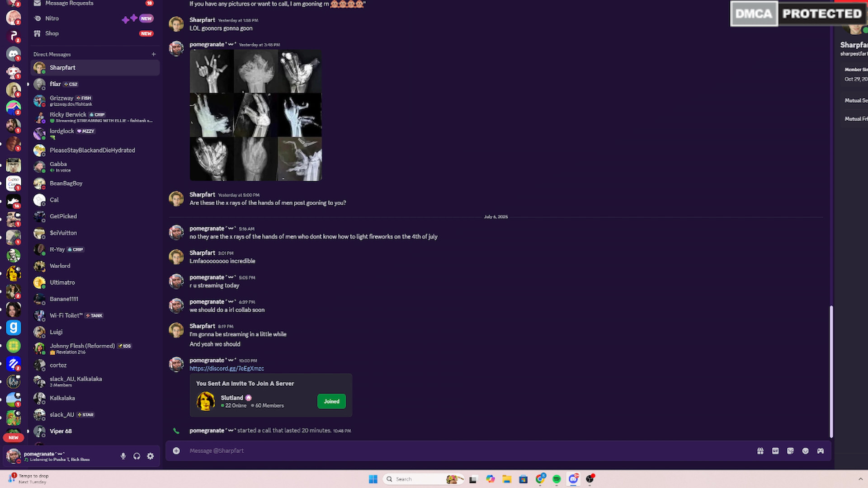Open the $ciVuitton conversation
This screenshot has width=868, height=488.
pos(95,233)
